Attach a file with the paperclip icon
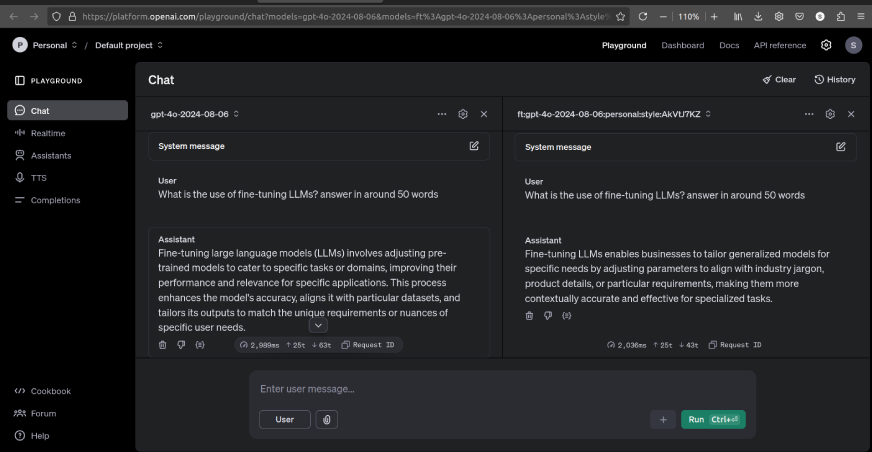This screenshot has width=872, height=452. pyautogui.click(x=326, y=419)
